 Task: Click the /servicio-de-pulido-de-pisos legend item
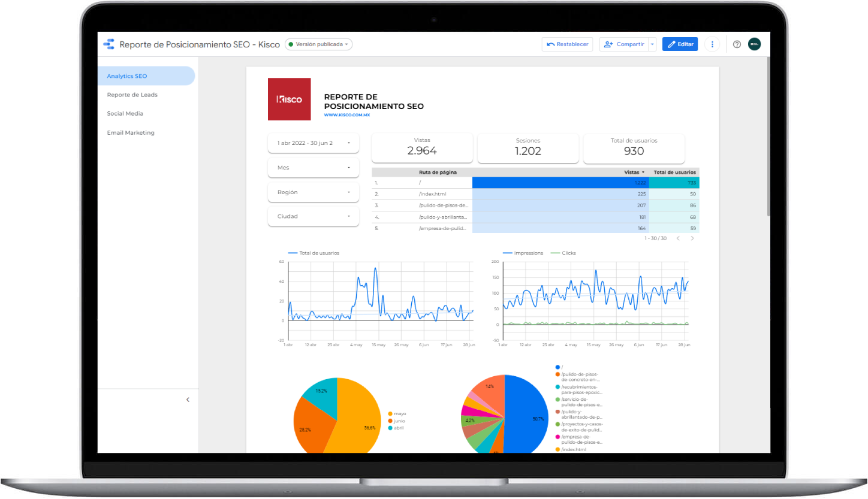coord(578,402)
